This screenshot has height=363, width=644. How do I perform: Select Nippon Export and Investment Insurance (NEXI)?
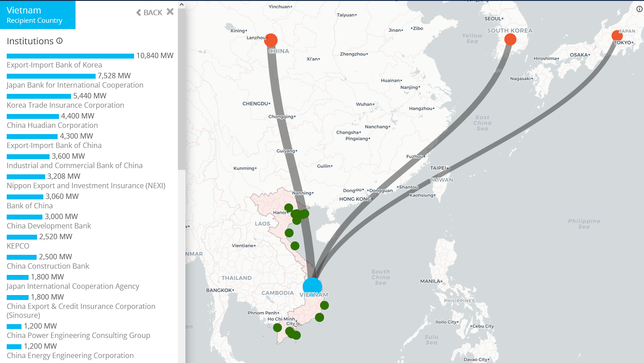coord(86,186)
